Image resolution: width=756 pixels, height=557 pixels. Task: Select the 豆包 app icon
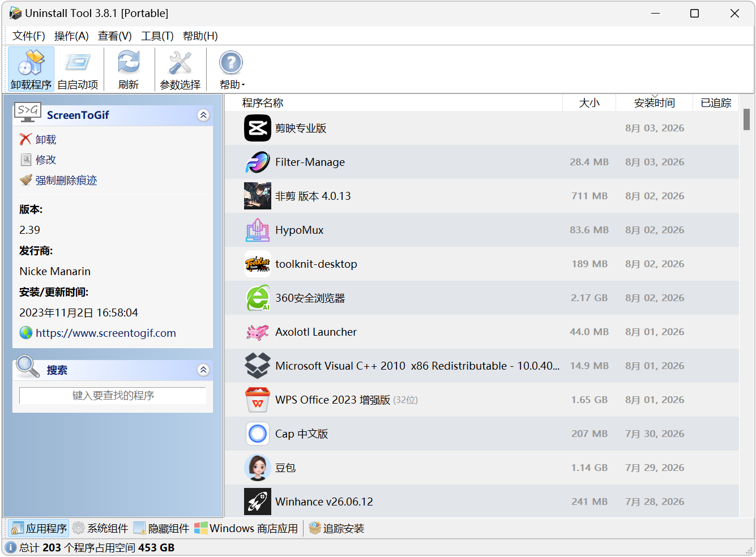[x=258, y=468]
